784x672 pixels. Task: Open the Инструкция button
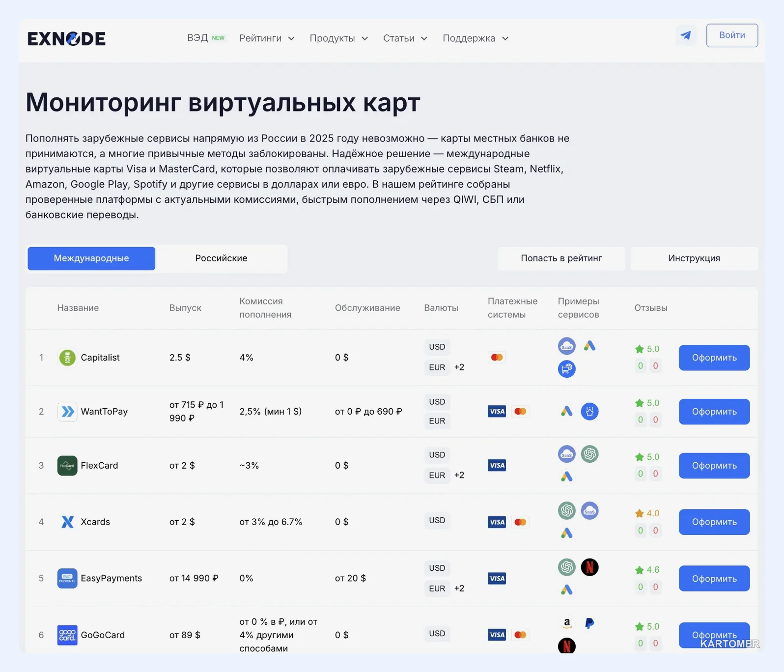(694, 258)
